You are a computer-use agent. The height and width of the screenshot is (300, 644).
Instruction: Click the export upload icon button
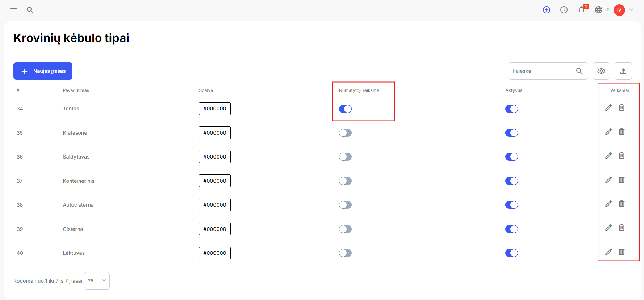click(623, 71)
